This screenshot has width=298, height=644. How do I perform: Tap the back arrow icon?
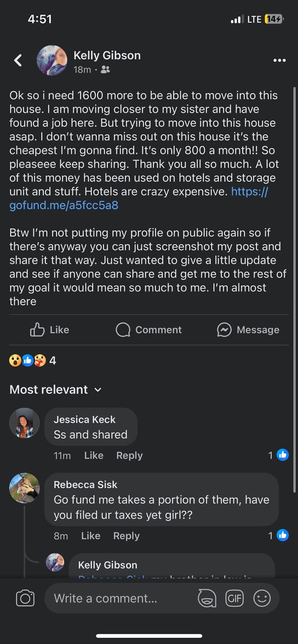[18, 60]
